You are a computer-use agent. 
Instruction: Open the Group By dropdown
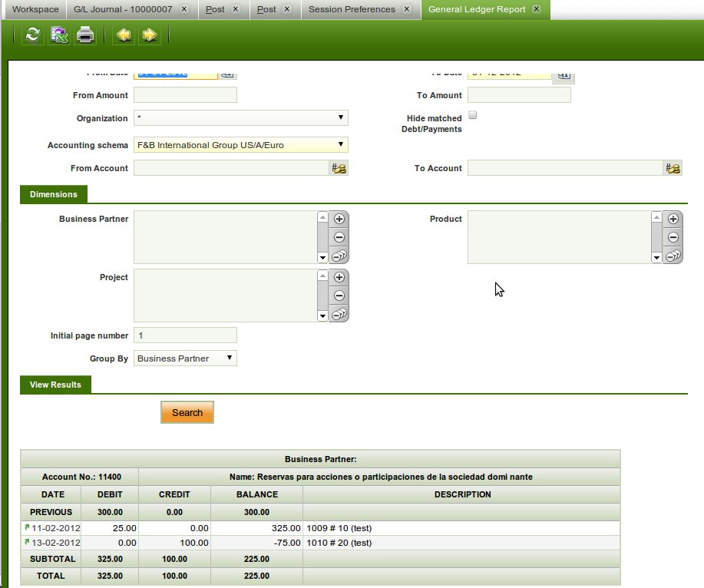(x=185, y=358)
